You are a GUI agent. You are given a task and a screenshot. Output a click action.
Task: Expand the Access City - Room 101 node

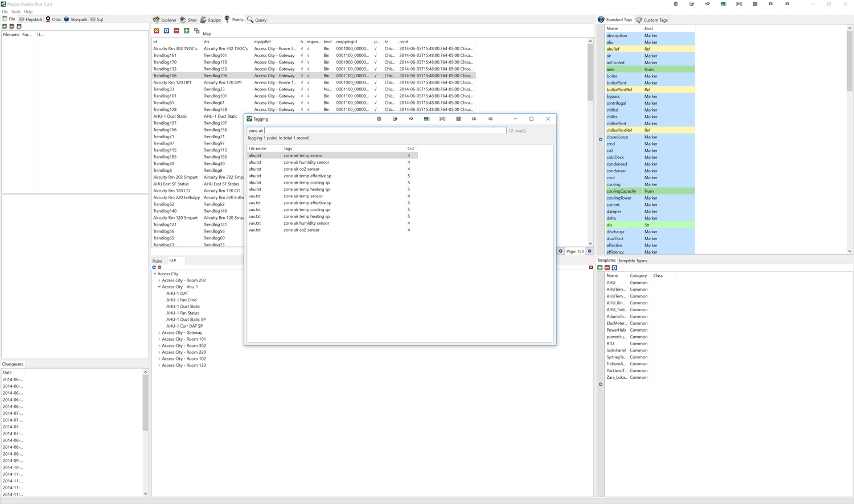click(159, 339)
